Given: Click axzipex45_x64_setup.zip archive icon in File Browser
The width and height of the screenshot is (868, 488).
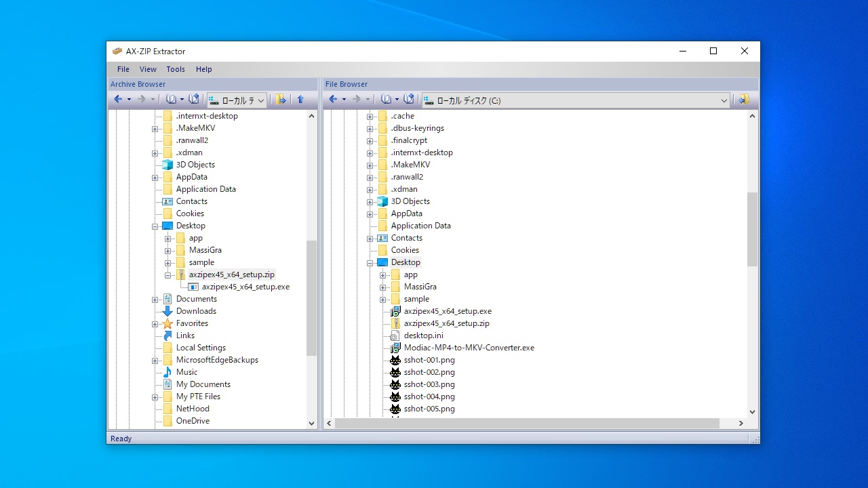Looking at the screenshot, I should (x=395, y=323).
